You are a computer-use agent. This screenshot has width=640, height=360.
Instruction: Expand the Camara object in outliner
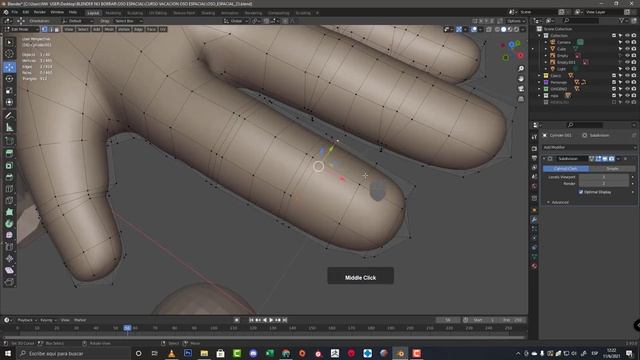[546, 42]
